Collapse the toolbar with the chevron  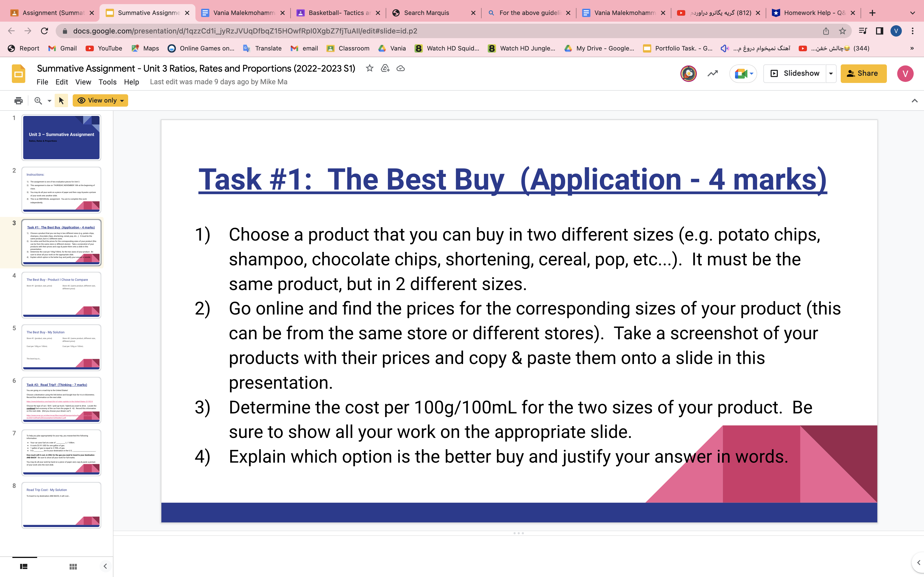[915, 100]
